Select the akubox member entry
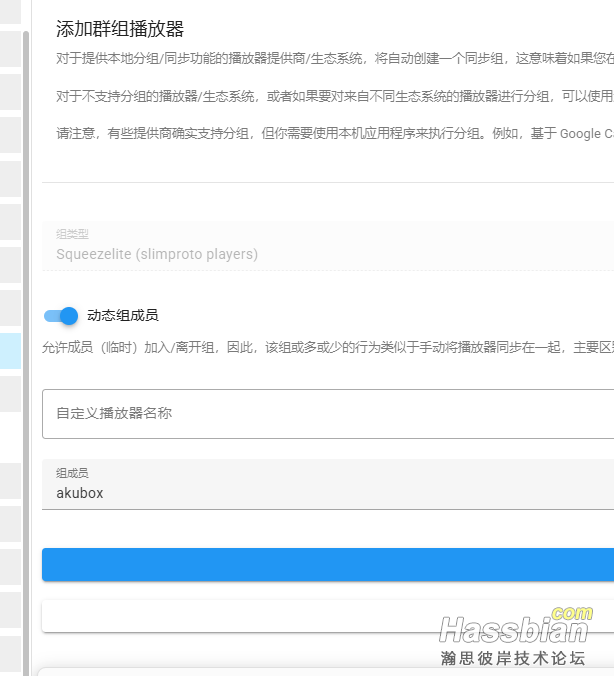614x676 pixels. tap(80, 493)
